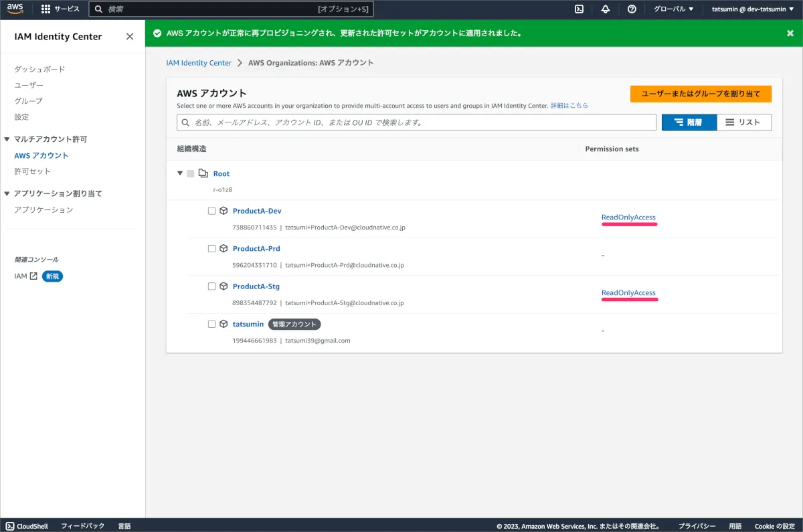Click the 新規 badge beside IAM
Image resolution: width=803 pixels, height=532 pixels.
point(52,276)
